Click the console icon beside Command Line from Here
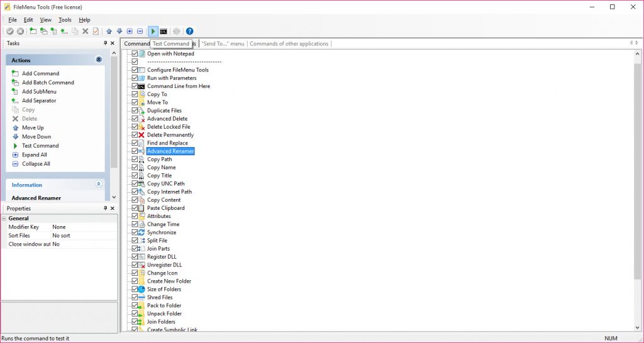 [x=142, y=86]
